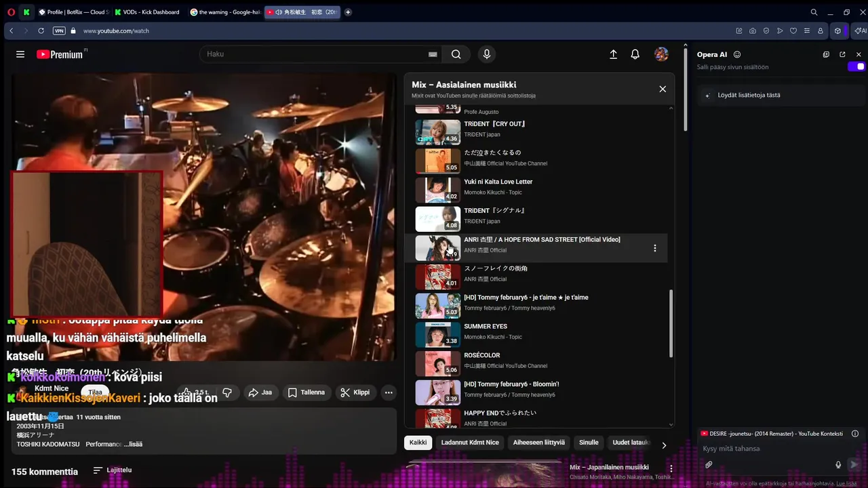The width and height of the screenshot is (868, 488).
Task: Click the Opera AI smiley feedback icon
Action: coord(737,54)
